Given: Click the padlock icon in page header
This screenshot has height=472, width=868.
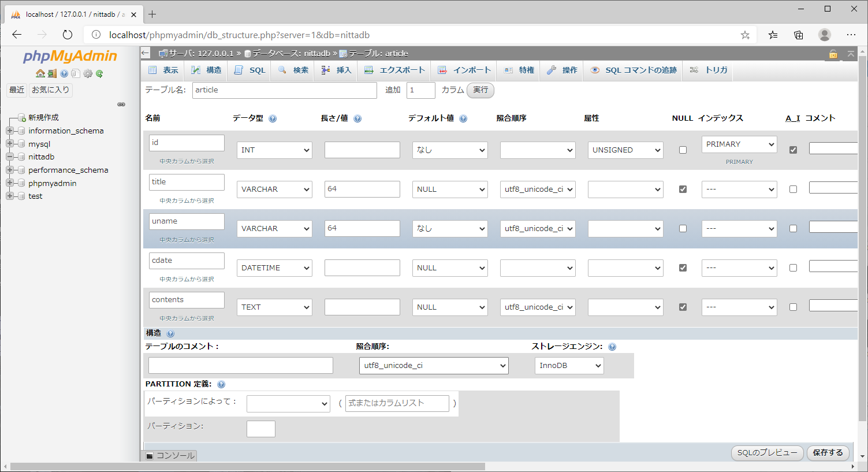Looking at the screenshot, I should (833, 54).
